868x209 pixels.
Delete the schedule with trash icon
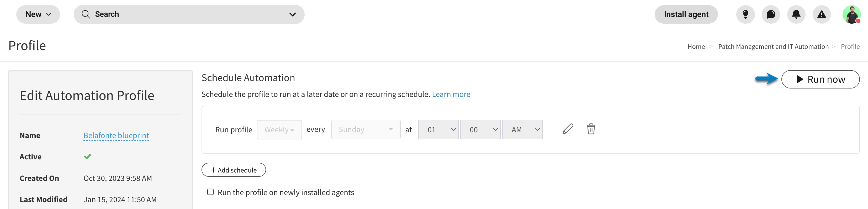click(591, 129)
